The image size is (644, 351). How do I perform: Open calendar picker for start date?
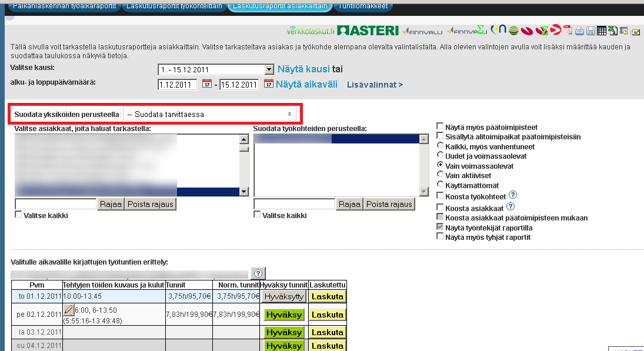207,84
